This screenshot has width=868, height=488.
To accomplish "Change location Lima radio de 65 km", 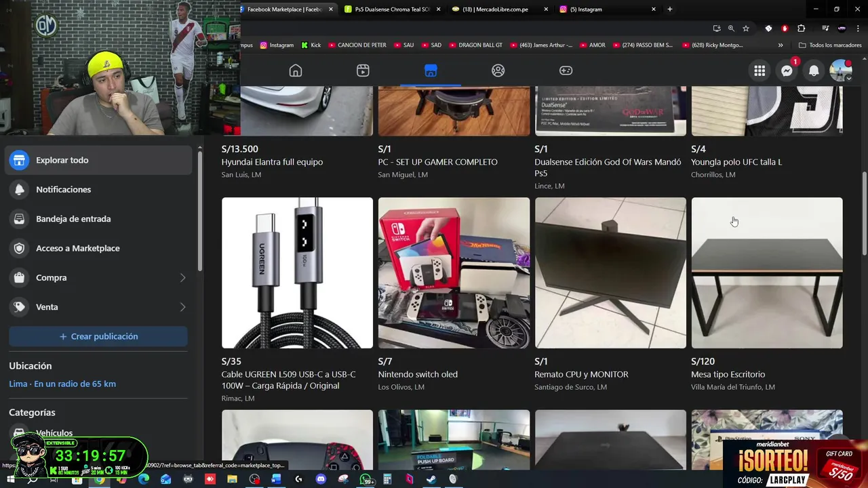I will tap(62, 384).
